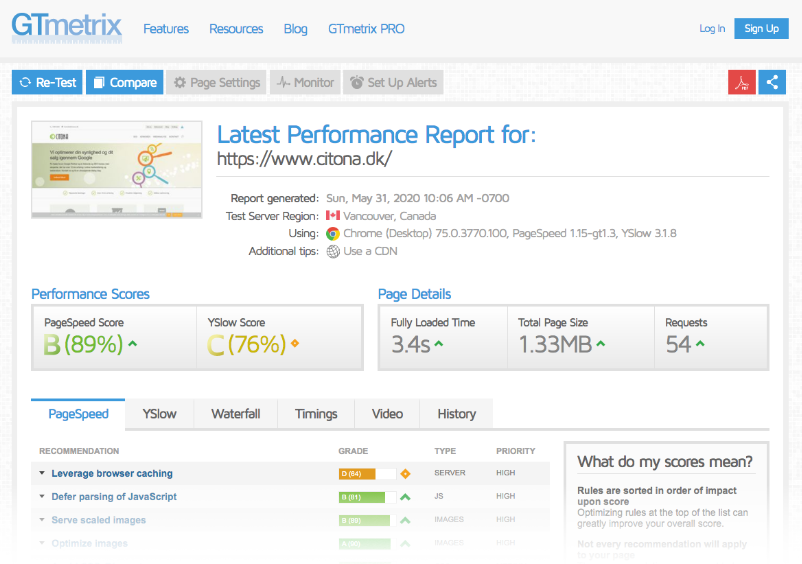Viewport: 802px width, 564px height.
Task: Open the History tab
Action: (x=457, y=414)
